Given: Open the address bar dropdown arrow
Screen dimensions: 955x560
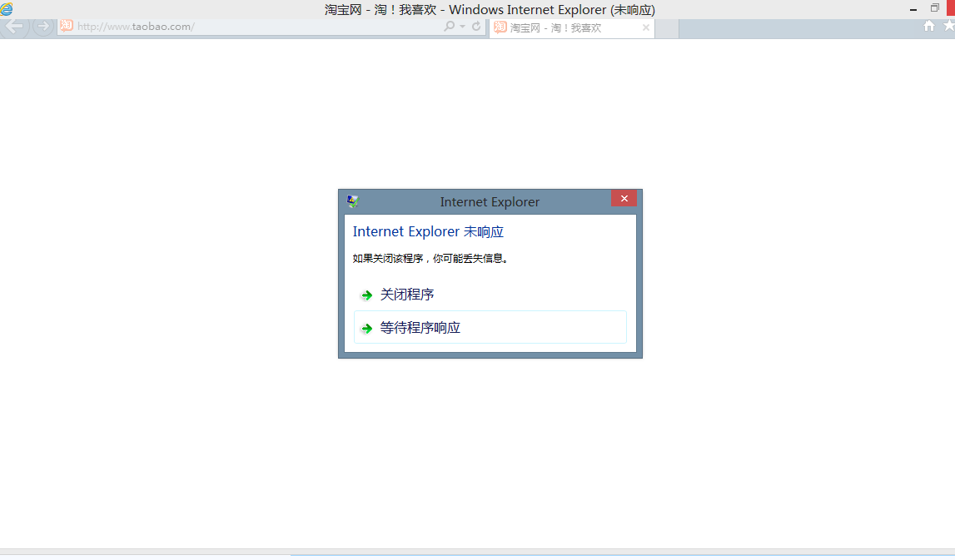Looking at the screenshot, I should tap(463, 26).
